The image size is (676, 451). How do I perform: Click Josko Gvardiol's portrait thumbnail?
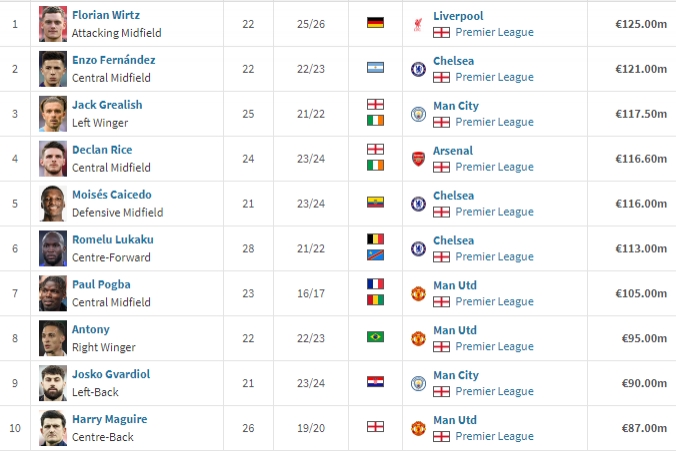(52, 383)
